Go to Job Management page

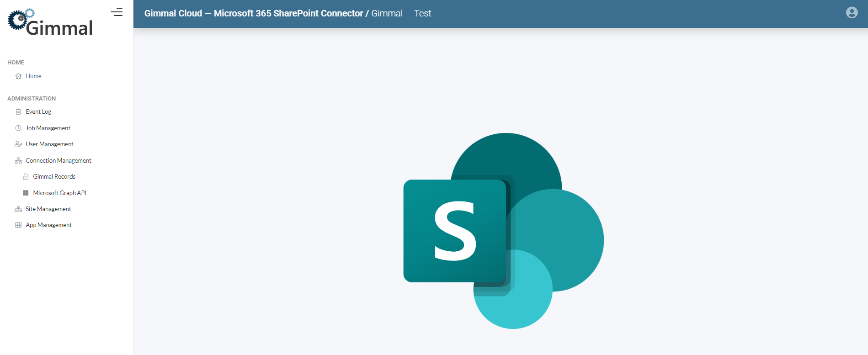click(x=48, y=128)
